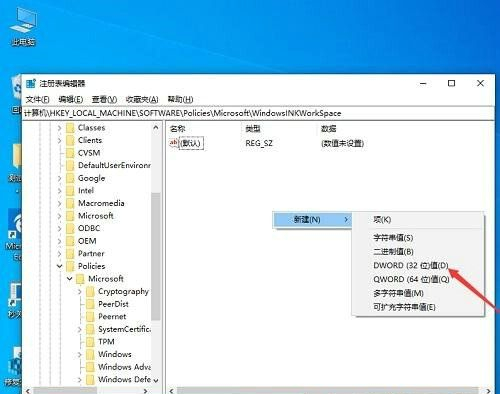This screenshot has width=500, height=394.
Task: Click the 类型 column header
Action: coord(252,129)
